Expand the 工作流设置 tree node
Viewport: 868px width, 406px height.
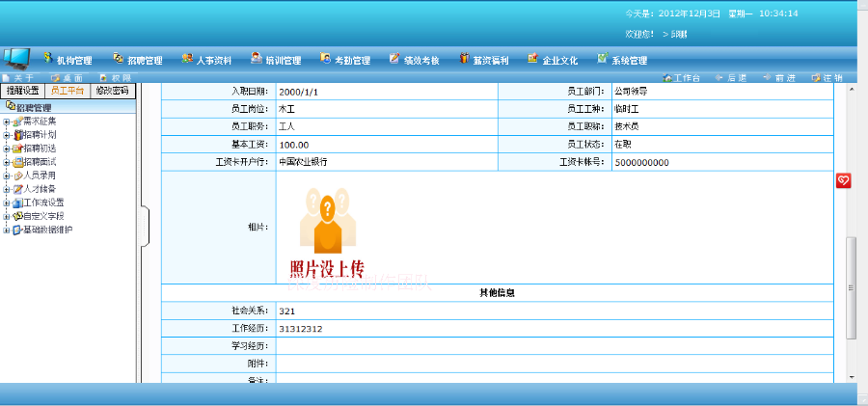pyautogui.click(x=6, y=203)
